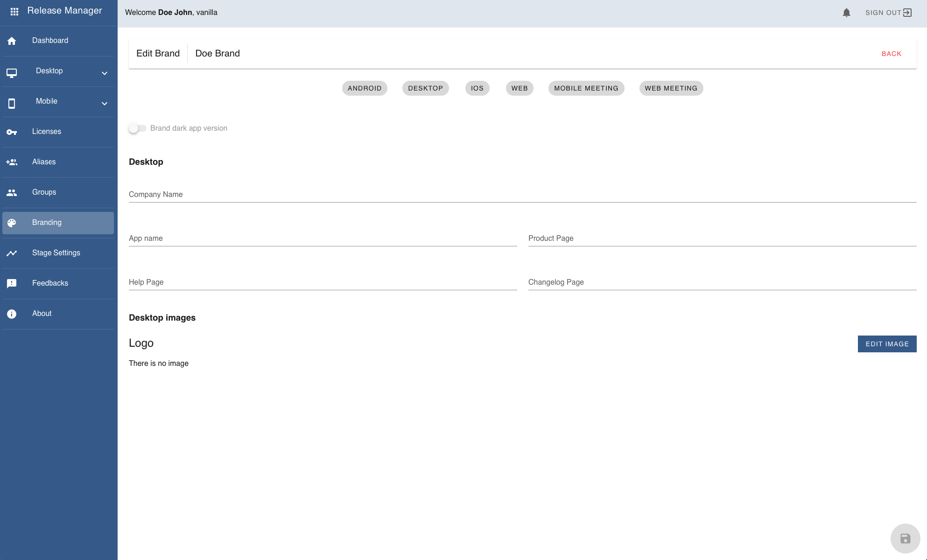Click the Licenses key icon
This screenshot has width=927, height=560.
point(12,132)
